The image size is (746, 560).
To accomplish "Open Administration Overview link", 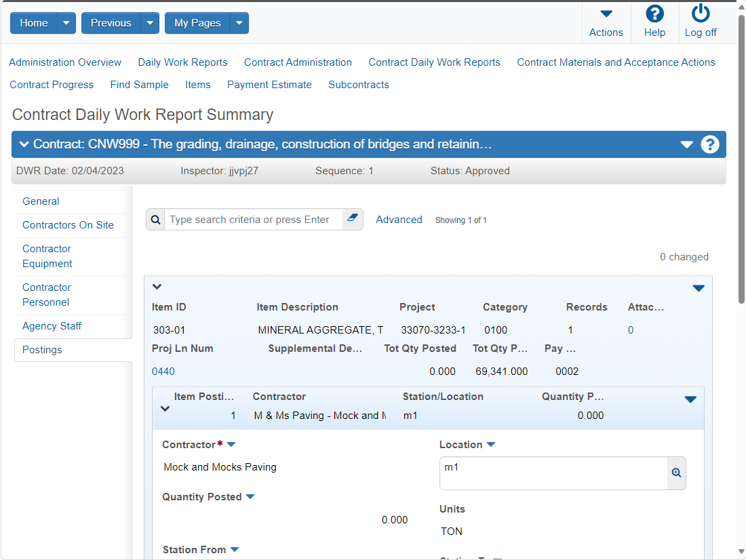I will pos(65,62).
